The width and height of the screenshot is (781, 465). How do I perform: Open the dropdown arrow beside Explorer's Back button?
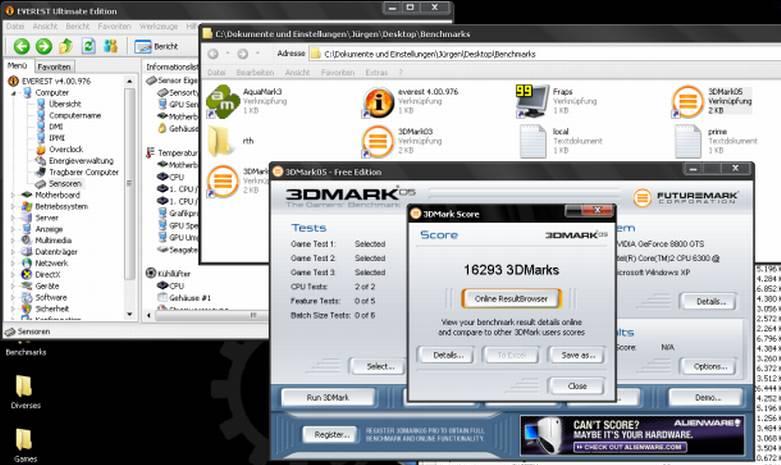tap(228, 53)
